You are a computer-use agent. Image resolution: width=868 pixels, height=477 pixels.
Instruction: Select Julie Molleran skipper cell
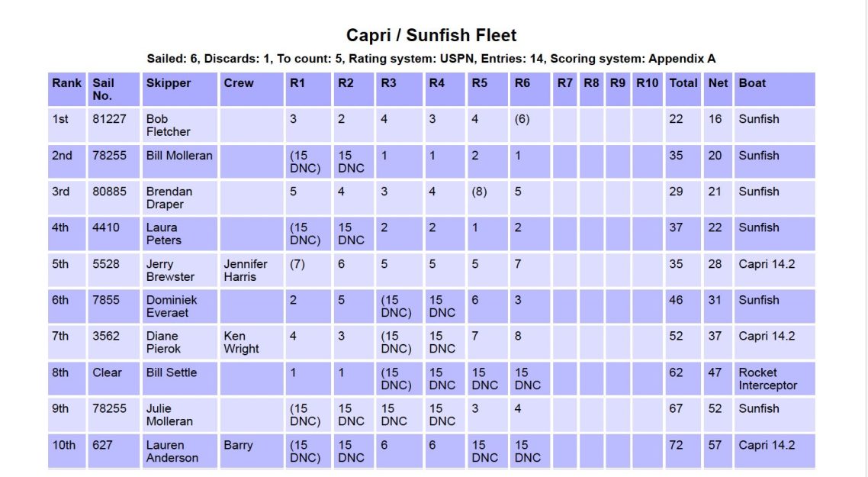point(179,415)
